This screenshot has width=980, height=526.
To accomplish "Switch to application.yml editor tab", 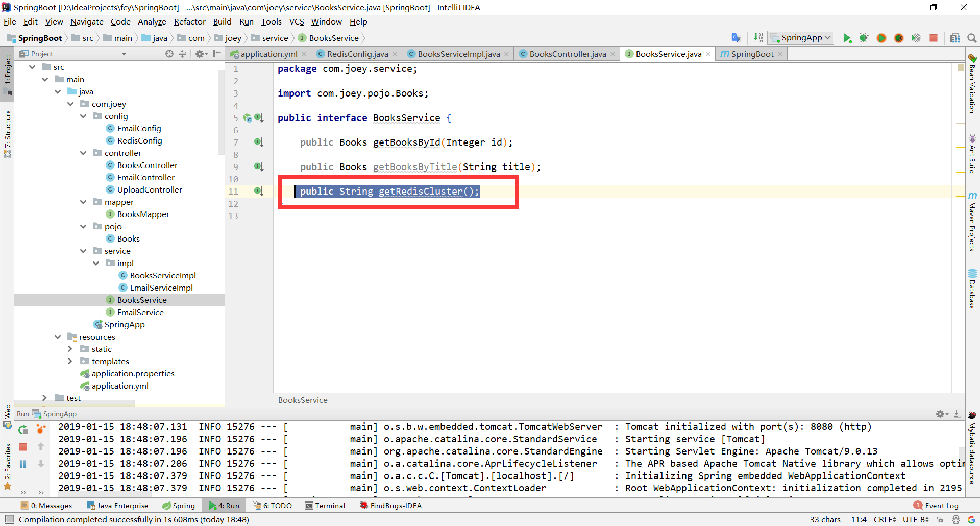I will tap(268, 54).
